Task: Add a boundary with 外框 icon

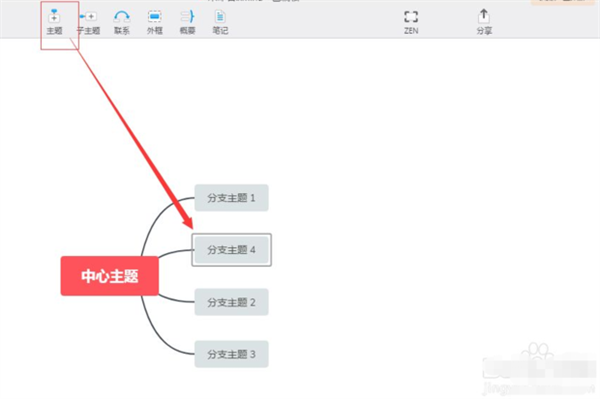Action: [155, 22]
